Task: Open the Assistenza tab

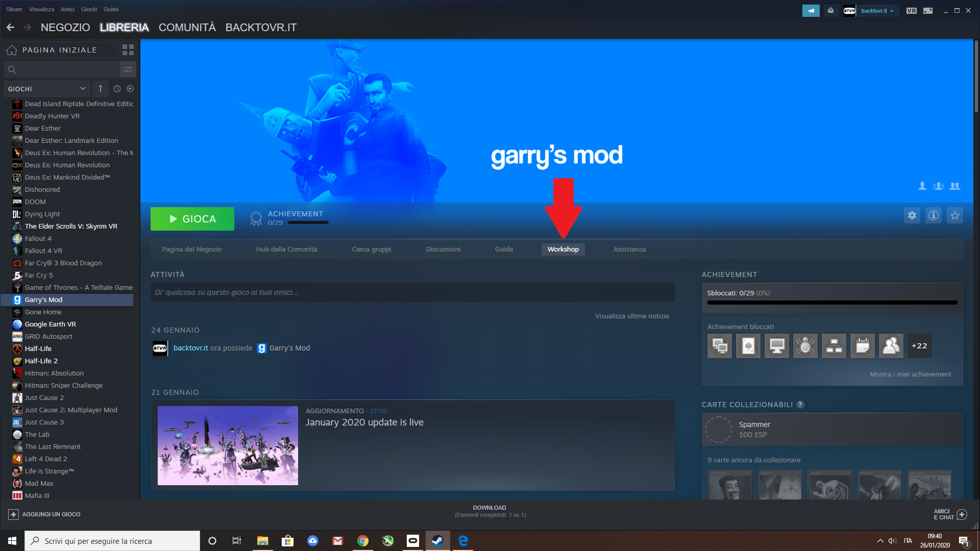Action: 629,249
